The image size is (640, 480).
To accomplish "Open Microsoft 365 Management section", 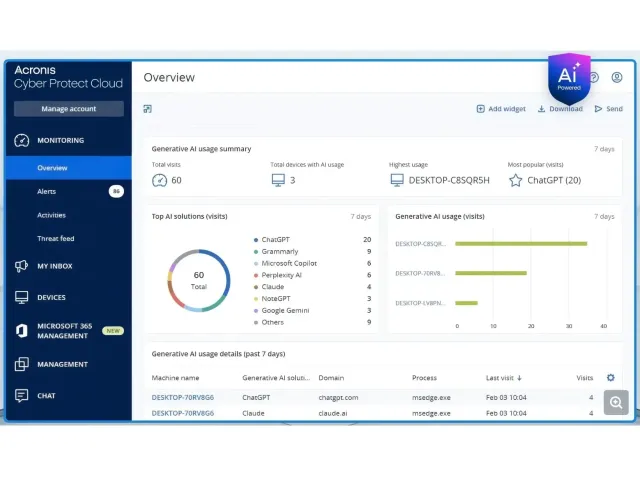I will pyautogui.click(x=64, y=331).
